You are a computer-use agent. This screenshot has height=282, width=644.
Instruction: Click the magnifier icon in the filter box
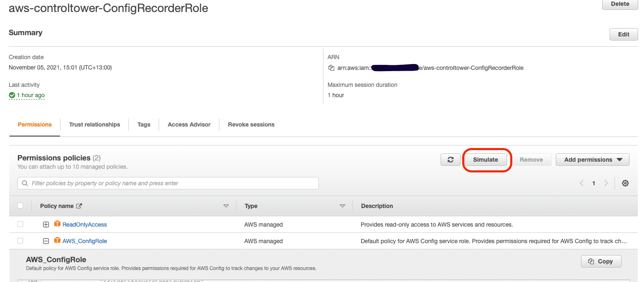click(x=25, y=183)
